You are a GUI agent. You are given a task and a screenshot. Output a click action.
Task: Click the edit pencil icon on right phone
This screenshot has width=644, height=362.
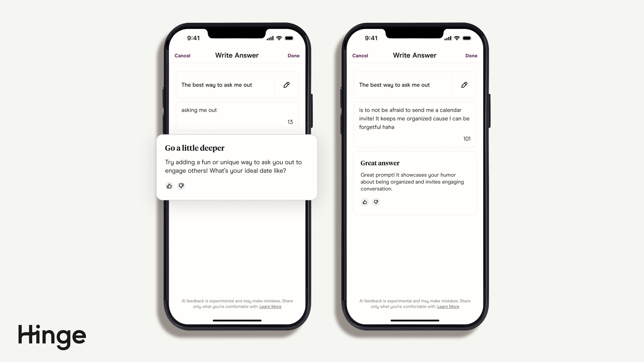pos(464,85)
